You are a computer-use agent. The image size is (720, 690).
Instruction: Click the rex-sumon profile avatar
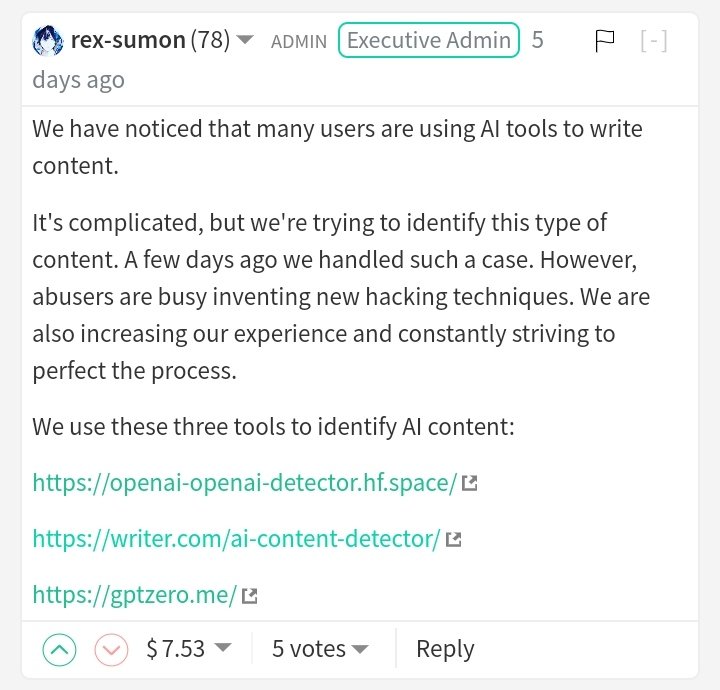pyautogui.click(x=49, y=41)
